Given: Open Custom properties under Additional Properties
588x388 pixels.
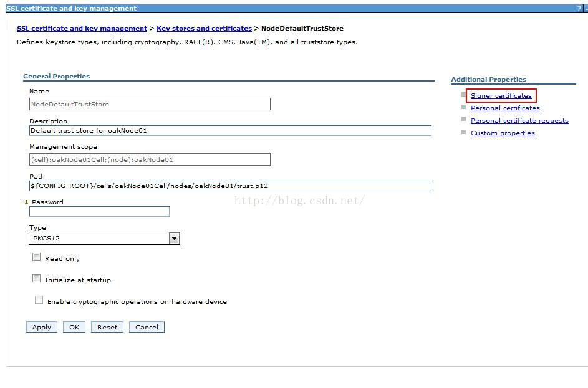Looking at the screenshot, I should coord(503,133).
